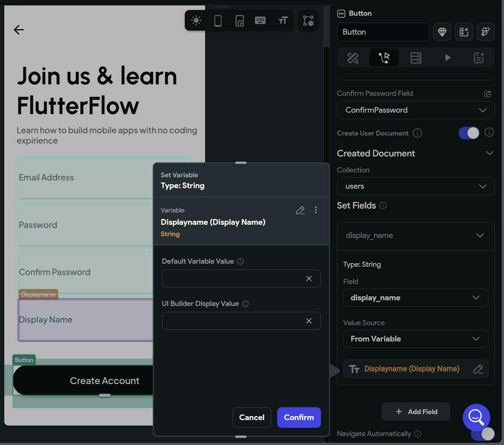The height and width of the screenshot is (445, 504).
Task: Click the Type: String label in Set Fields
Action: coord(362,264)
